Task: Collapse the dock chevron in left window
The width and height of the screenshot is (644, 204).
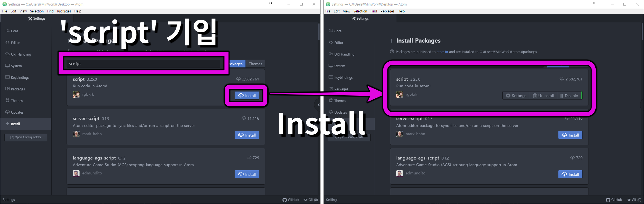Action: point(318,105)
